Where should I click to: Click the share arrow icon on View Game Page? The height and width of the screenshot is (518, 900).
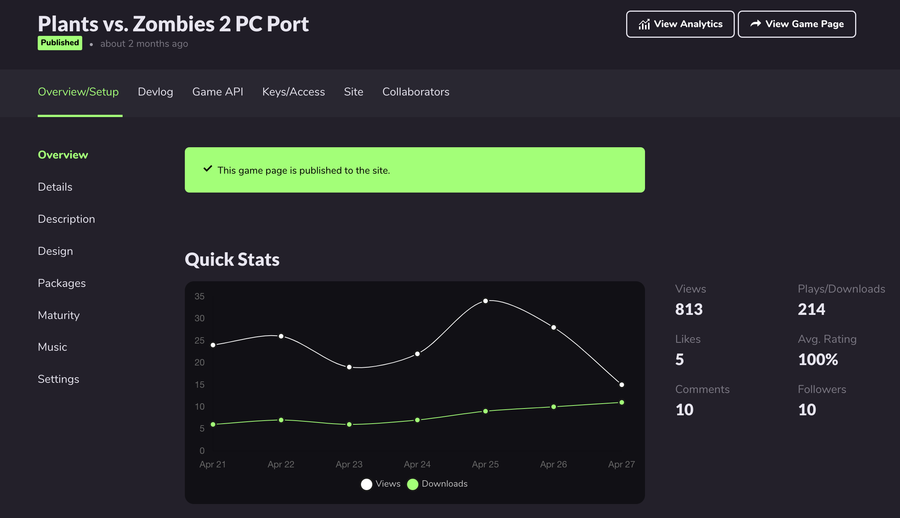point(755,24)
